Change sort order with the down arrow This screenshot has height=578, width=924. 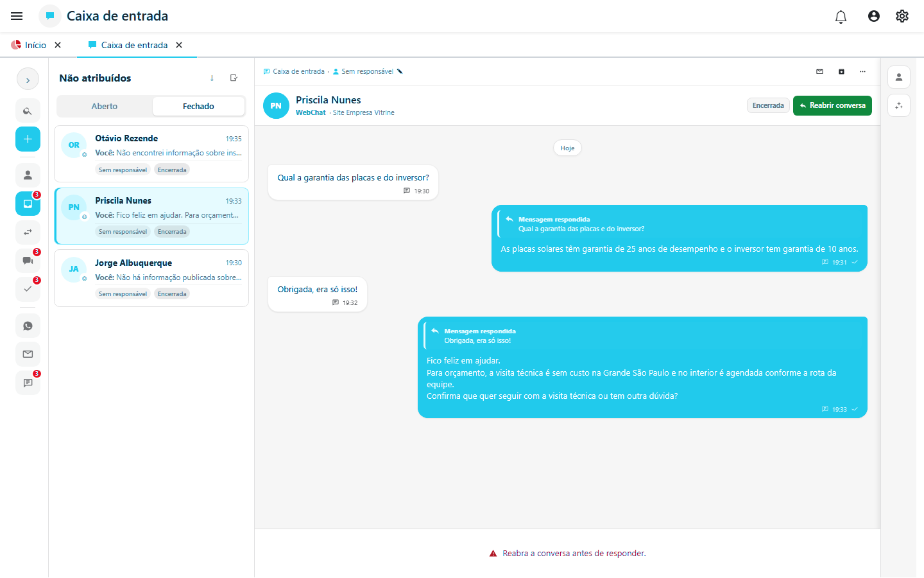212,78
